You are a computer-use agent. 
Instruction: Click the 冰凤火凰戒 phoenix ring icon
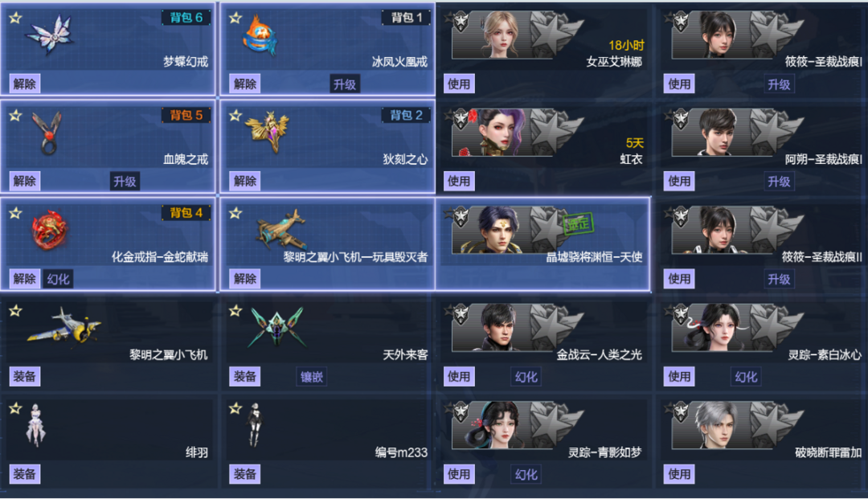pyautogui.click(x=260, y=35)
